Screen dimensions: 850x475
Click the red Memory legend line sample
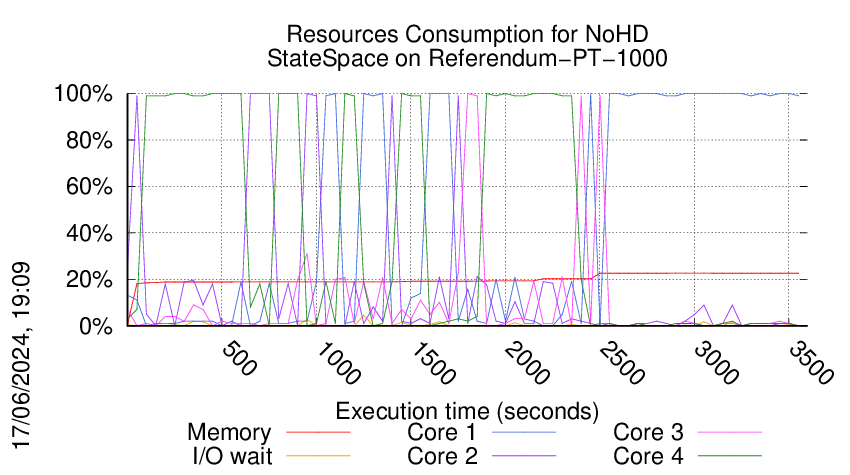coord(318,432)
